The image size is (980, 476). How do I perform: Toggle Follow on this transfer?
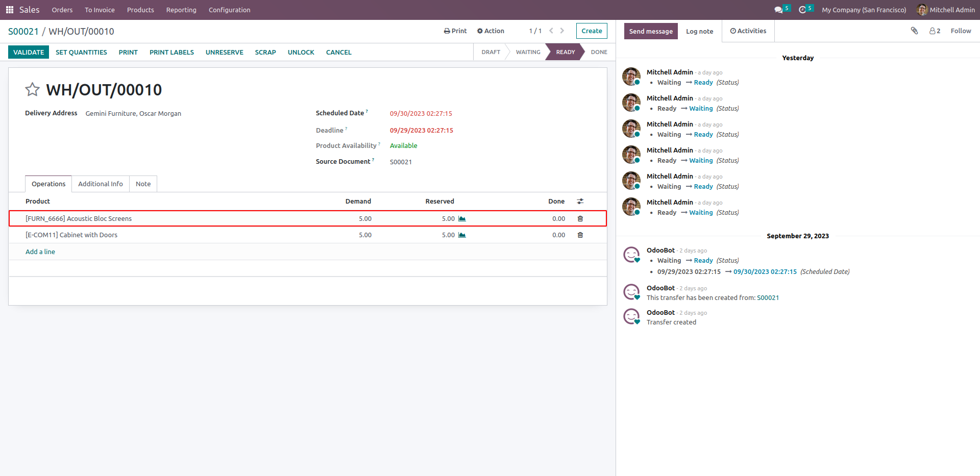point(961,31)
